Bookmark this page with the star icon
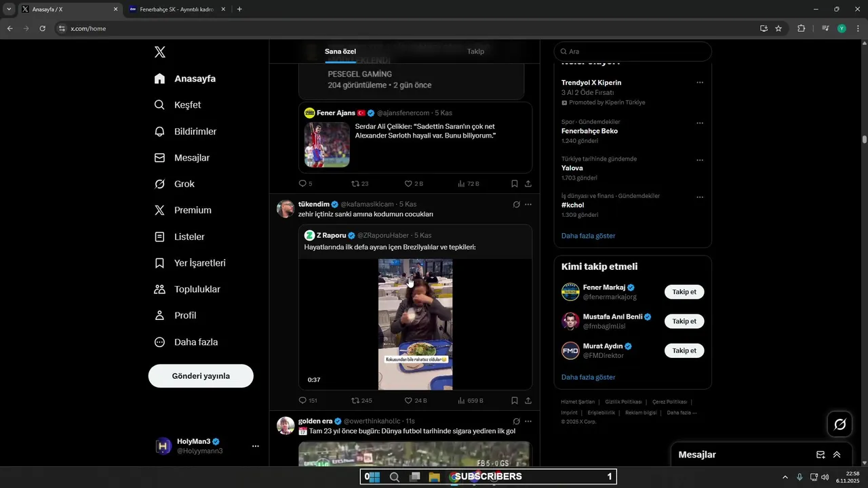 click(x=778, y=28)
